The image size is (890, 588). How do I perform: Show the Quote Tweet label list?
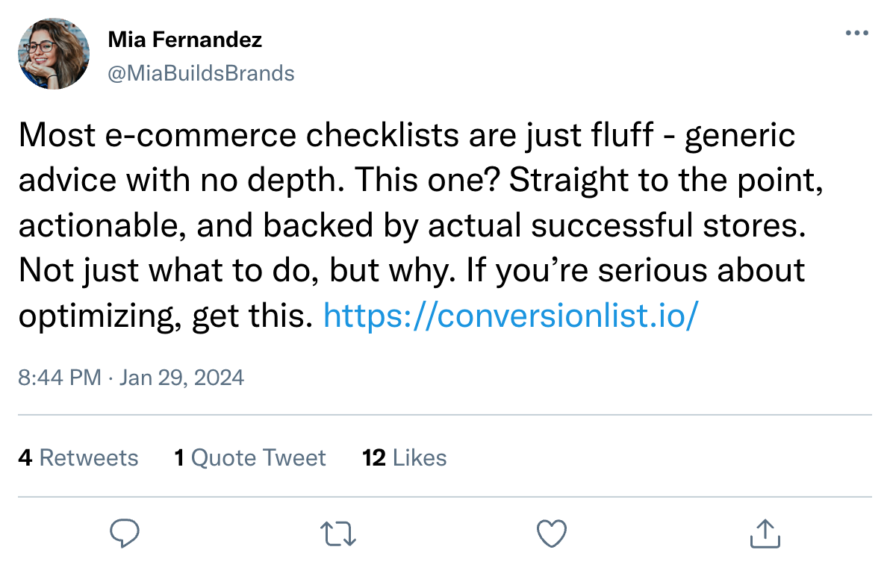pyautogui.click(x=258, y=457)
